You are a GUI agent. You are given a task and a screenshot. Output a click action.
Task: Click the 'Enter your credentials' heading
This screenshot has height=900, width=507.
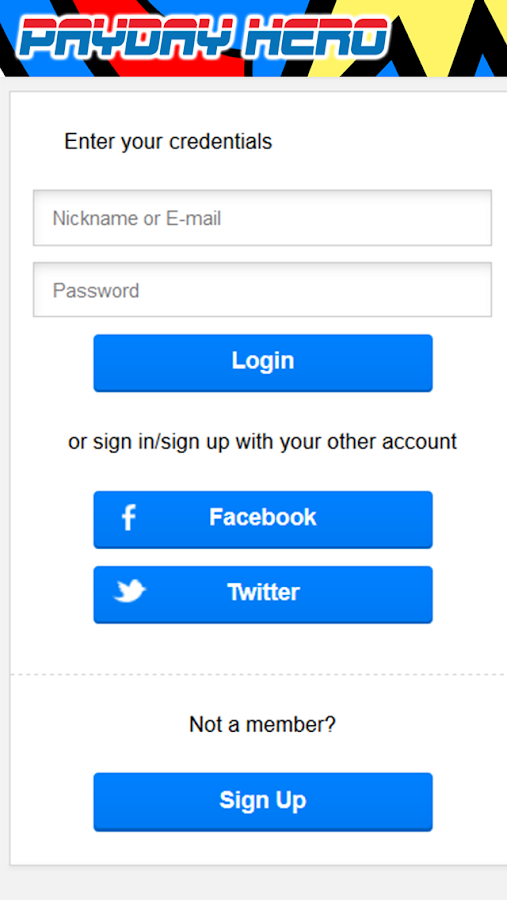pyautogui.click(x=168, y=141)
